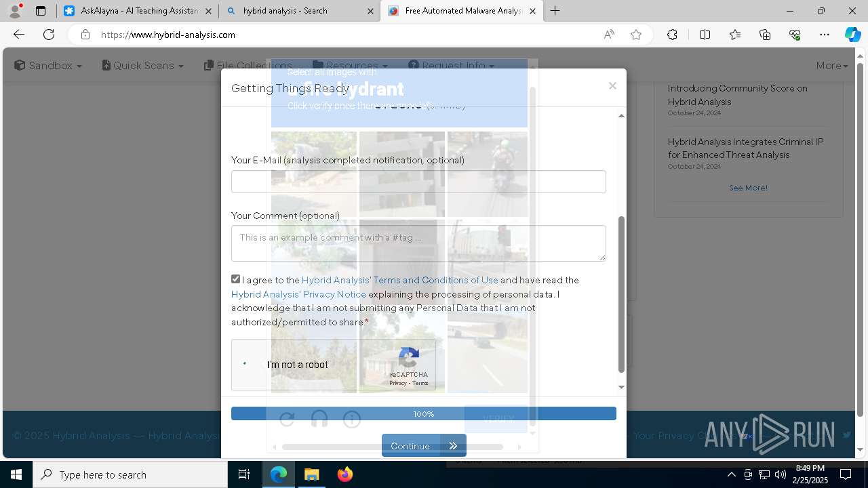The height and width of the screenshot is (488, 868).
Task: Close the AskAlayna tab
Action: coord(208,11)
